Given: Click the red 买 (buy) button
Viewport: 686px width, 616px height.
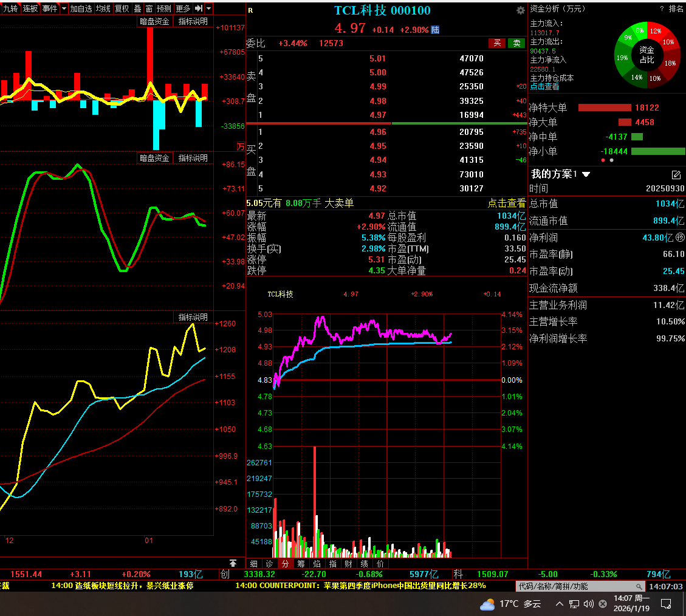Looking at the screenshot, I should click(x=497, y=43).
